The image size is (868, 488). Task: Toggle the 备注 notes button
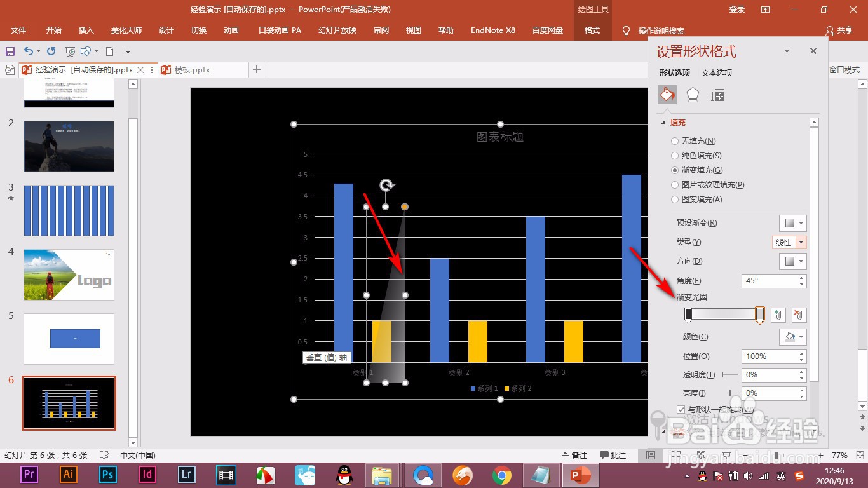574,456
